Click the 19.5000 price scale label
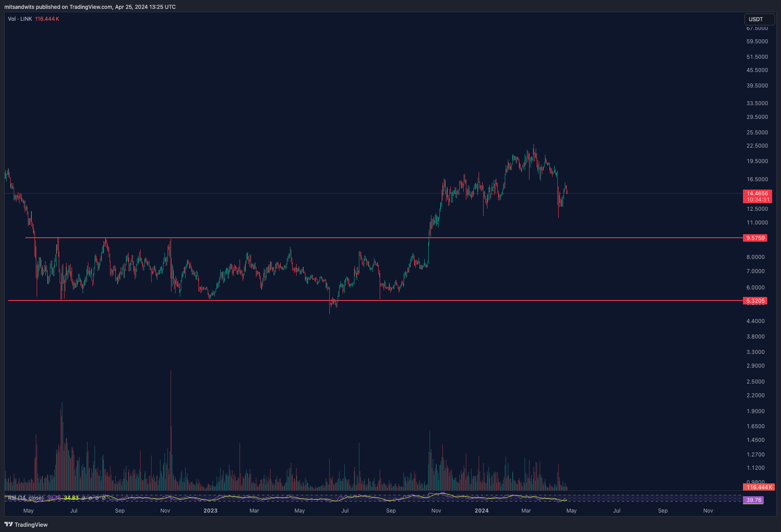 point(757,161)
